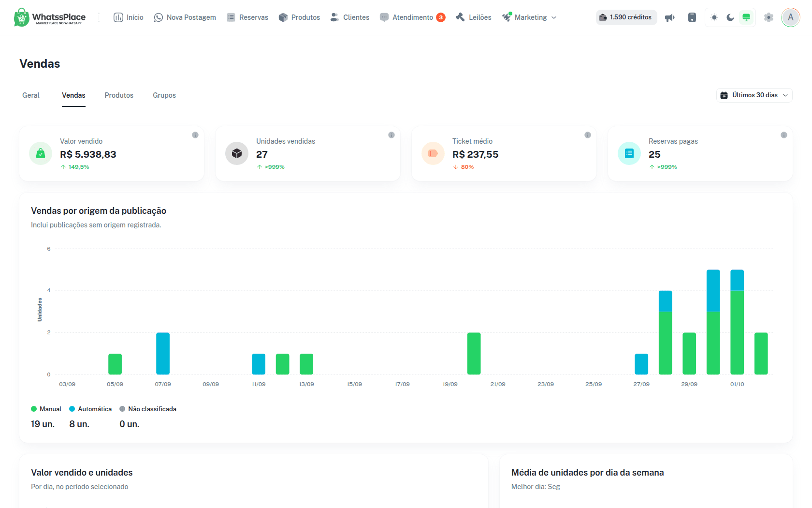
Task: Toggle Automática series in chart legend
Action: coord(90,409)
